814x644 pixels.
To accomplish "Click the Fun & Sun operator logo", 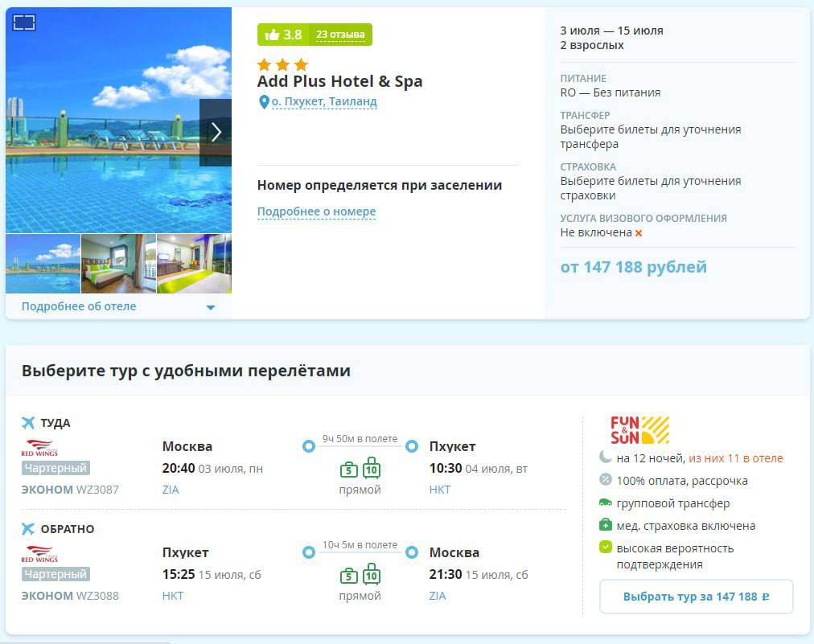I will pos(639,430).
